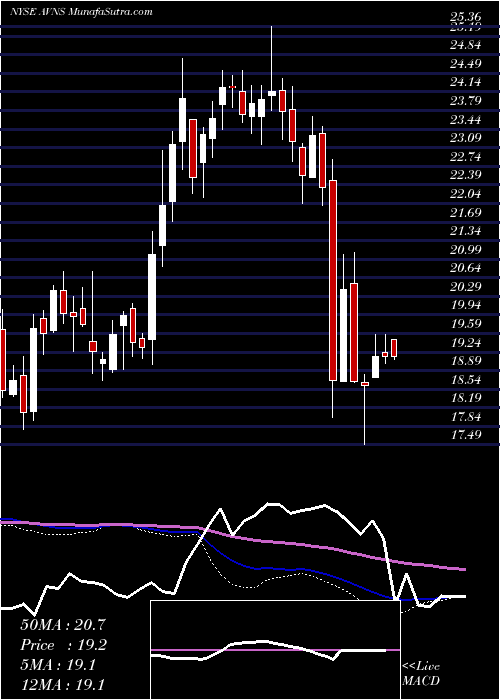Click the 22.39 price axis label
This screenshot has height=700, width=500.
pos(466,175)
